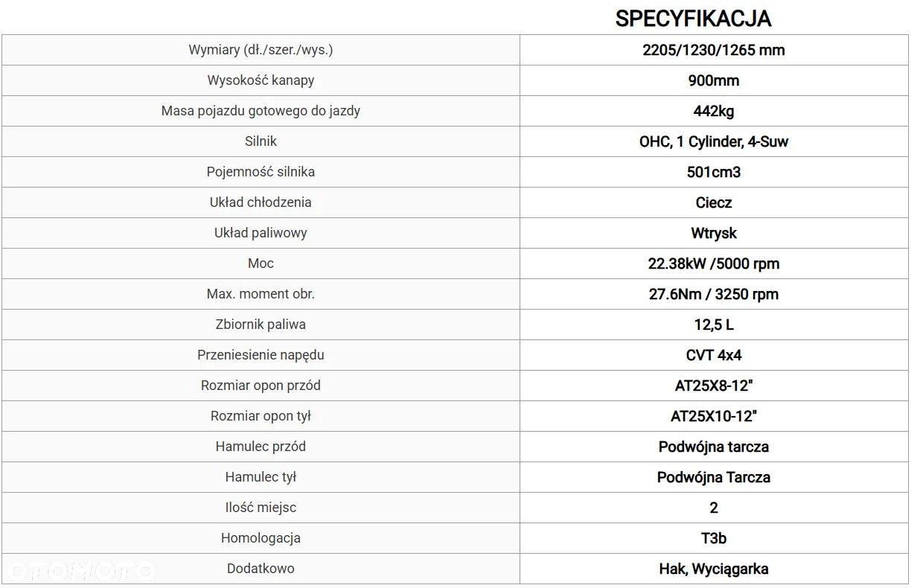This screenshot has width=923, height=588.
Task: Click the 22.38kW /5000 rpm power value
Action: tap(714, 263)
